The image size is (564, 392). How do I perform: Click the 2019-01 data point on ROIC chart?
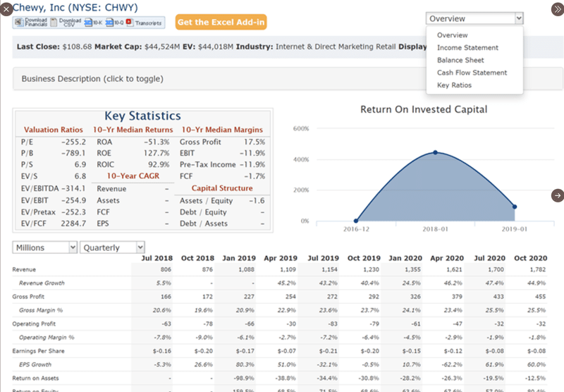515,207
